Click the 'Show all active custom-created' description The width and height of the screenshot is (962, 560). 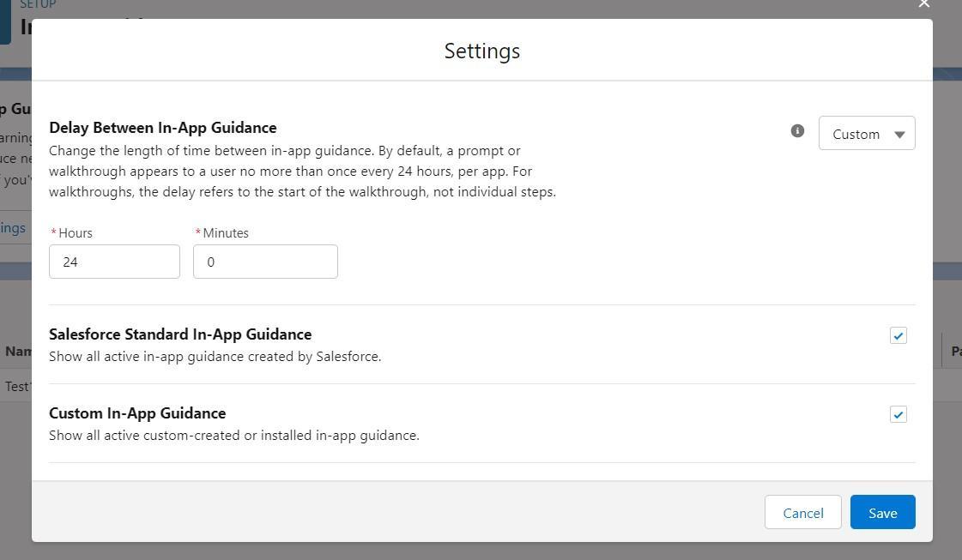click(233, 436)
